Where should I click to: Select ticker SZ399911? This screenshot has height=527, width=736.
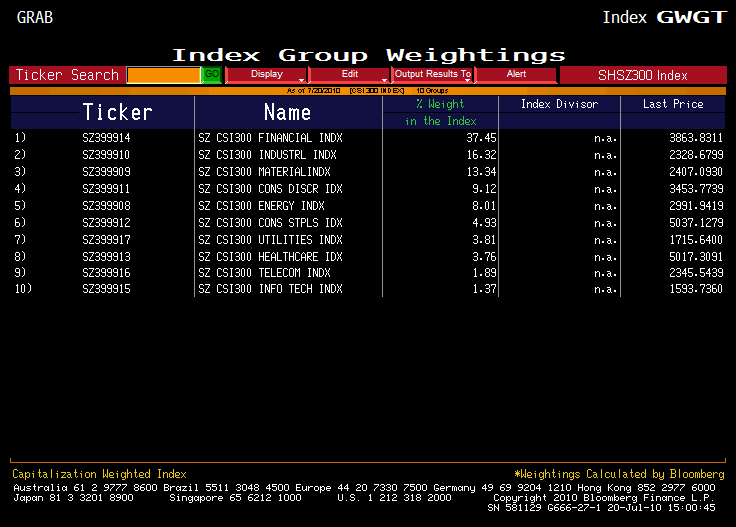[106, 189]
